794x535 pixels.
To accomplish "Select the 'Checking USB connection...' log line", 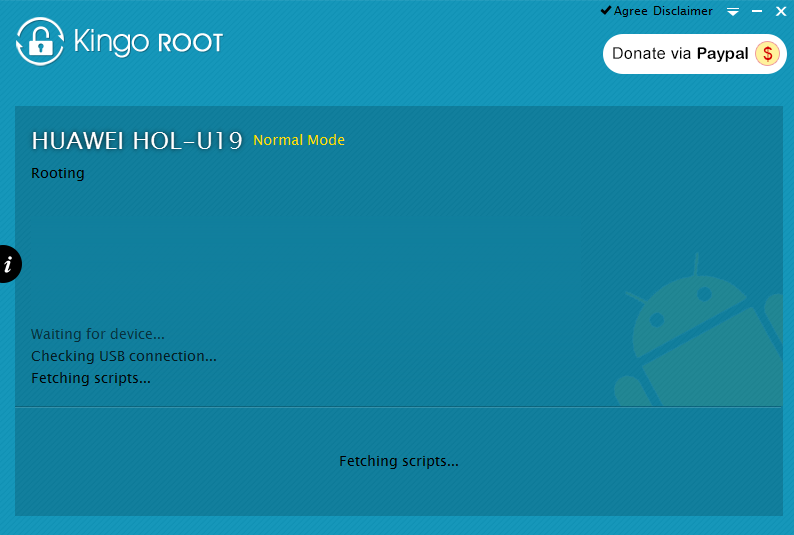I will point(124,356).
